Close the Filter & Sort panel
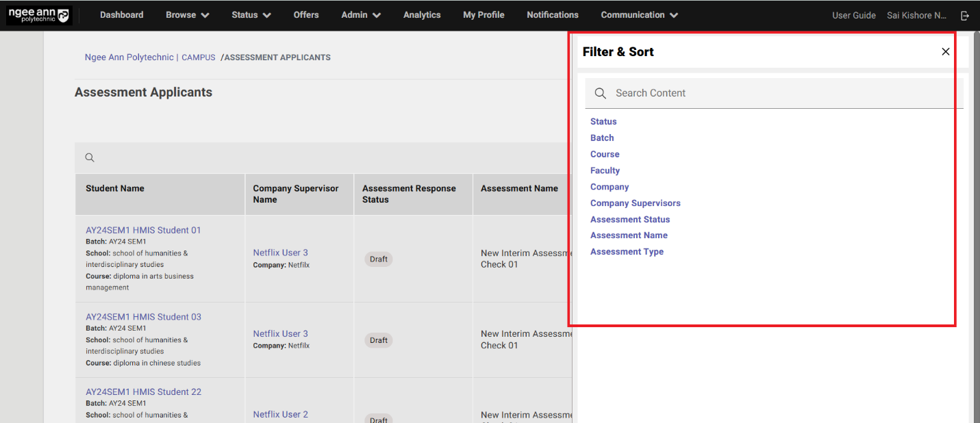The width and height of the screenshot is (980, 423). pos(946,51)
